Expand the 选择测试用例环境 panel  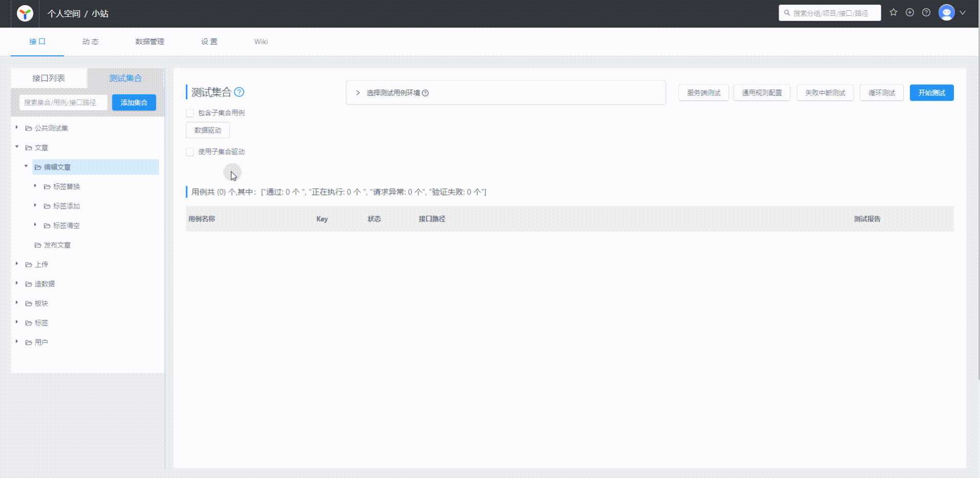tap(357, 93)
